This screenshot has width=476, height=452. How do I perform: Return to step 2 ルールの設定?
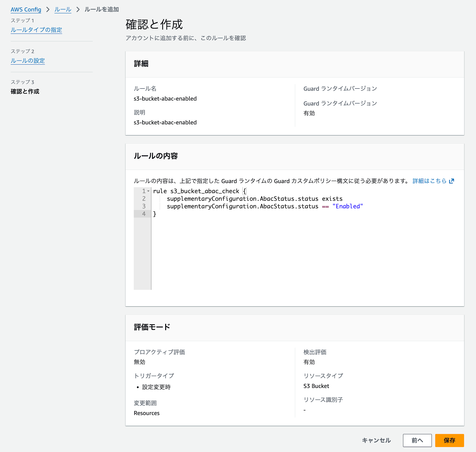tap(28, 61)
